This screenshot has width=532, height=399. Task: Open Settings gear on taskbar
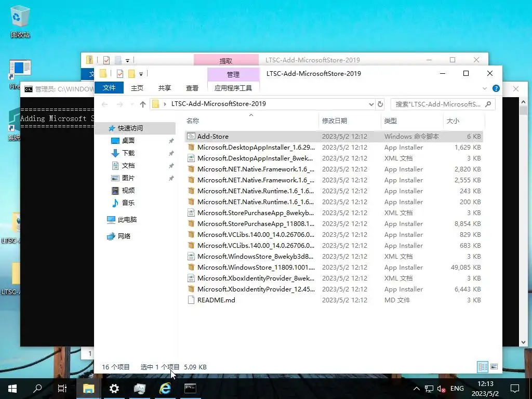pos(114,389)
